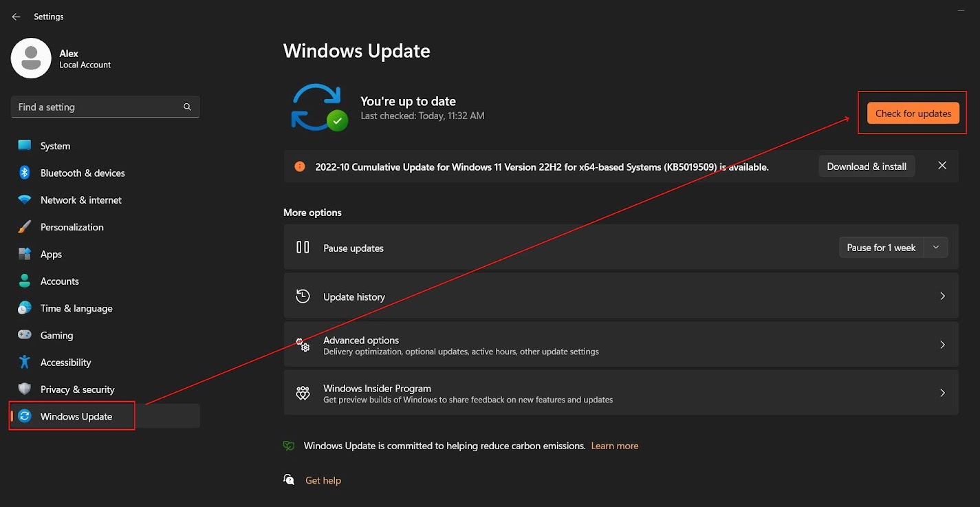Screen dimensions: 980x507
Task: Open Windows Insider Program via its chevron
Action: [x=942, y=393]
